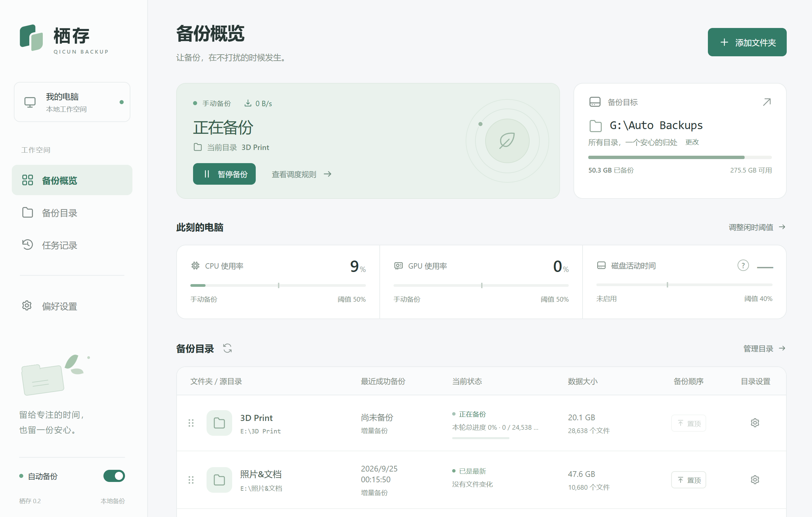Click the 备份顺序 column header
This screenshot has width=812, height=517.
click(688, 382)
